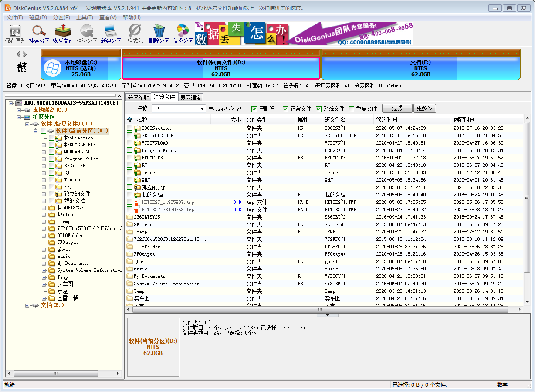
Task: Click the 删除分区 delete partition icon
Action: (x=159, y=34)
